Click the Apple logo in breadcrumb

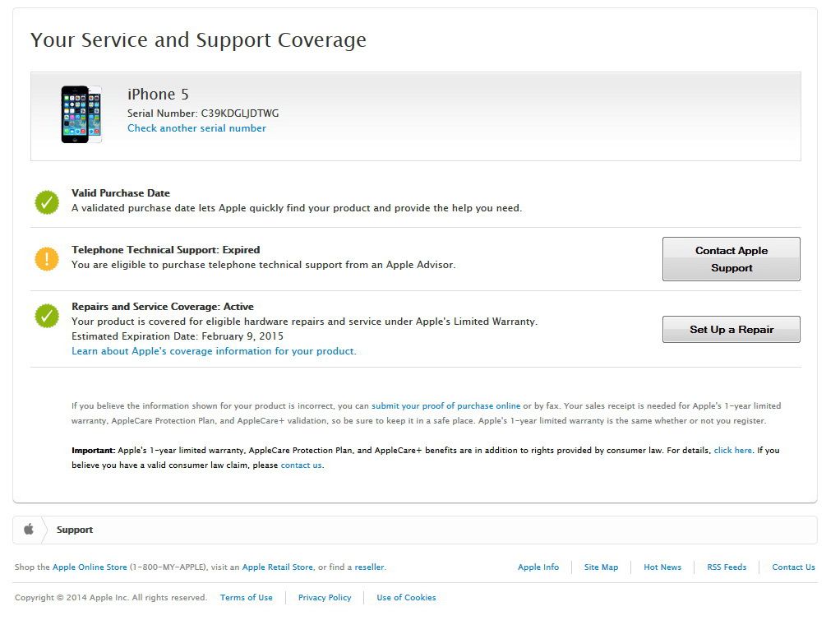[x=28, y=530]
